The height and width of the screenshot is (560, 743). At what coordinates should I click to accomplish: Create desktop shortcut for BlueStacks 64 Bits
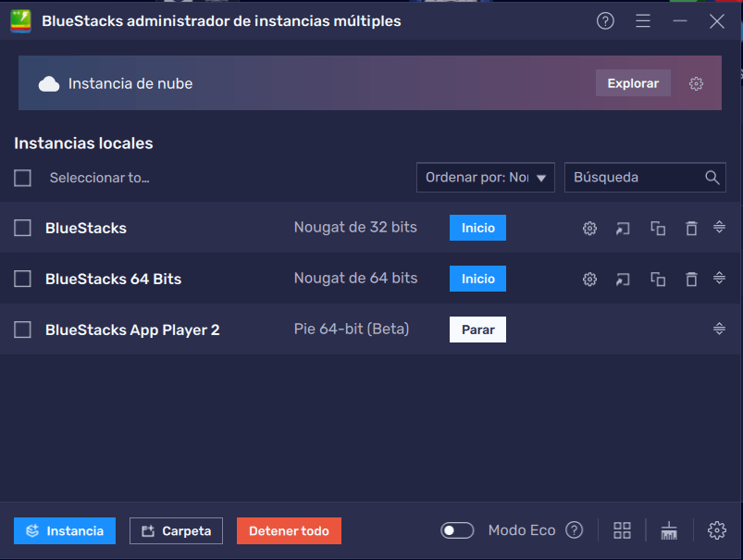[x=623, y=280]
